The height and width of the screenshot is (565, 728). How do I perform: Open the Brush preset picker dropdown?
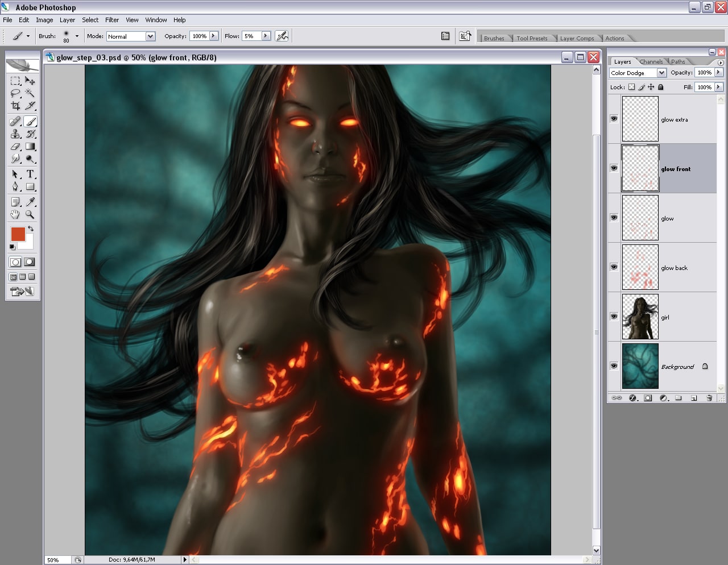click(77, 36)
